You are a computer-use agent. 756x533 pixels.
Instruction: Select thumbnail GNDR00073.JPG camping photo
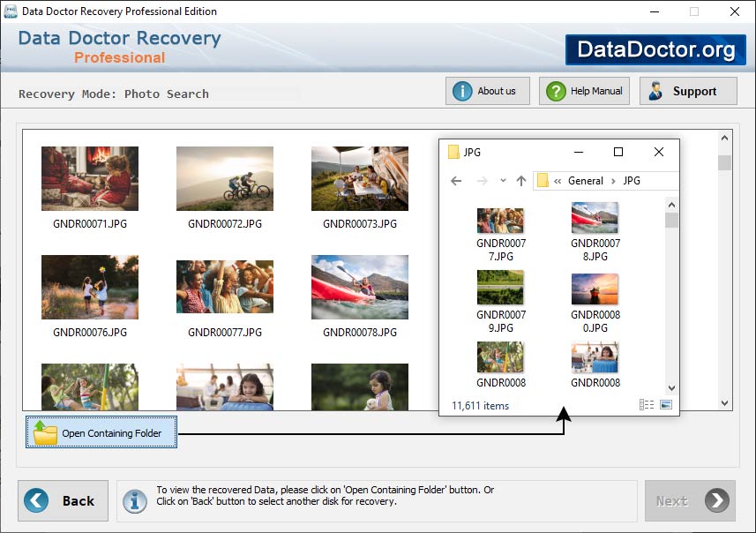coord(360,178)
